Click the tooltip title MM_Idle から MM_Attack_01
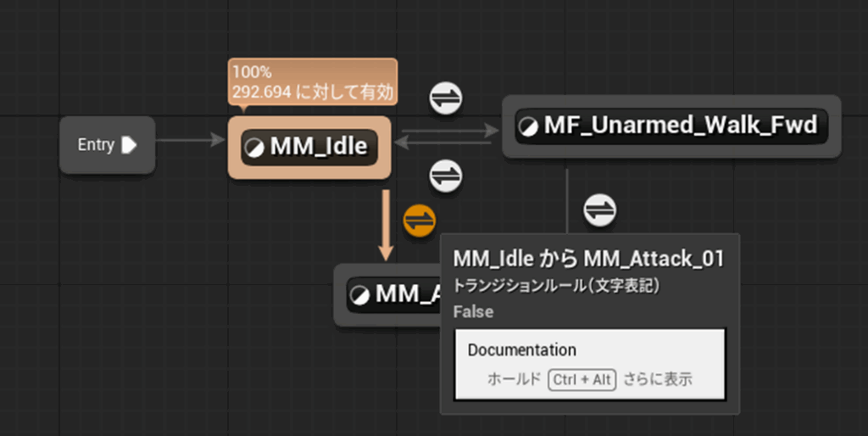The width and height of the screenshot is (868, 436). (588, 259)
